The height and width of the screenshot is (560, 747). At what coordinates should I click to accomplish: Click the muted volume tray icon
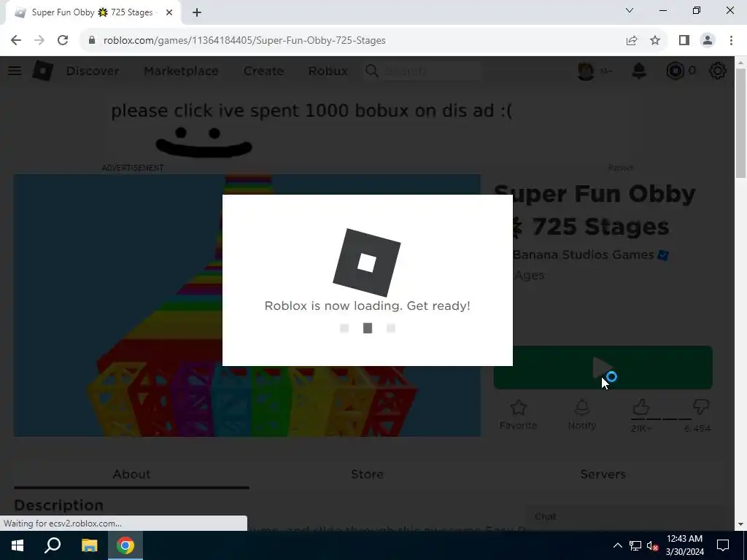point(653,545)
